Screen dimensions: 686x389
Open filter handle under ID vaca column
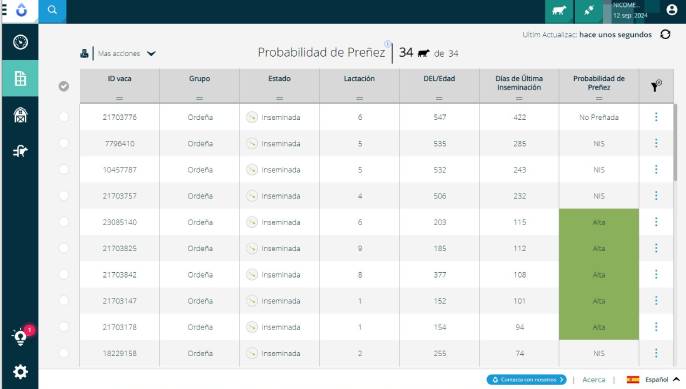coord(119,98)
